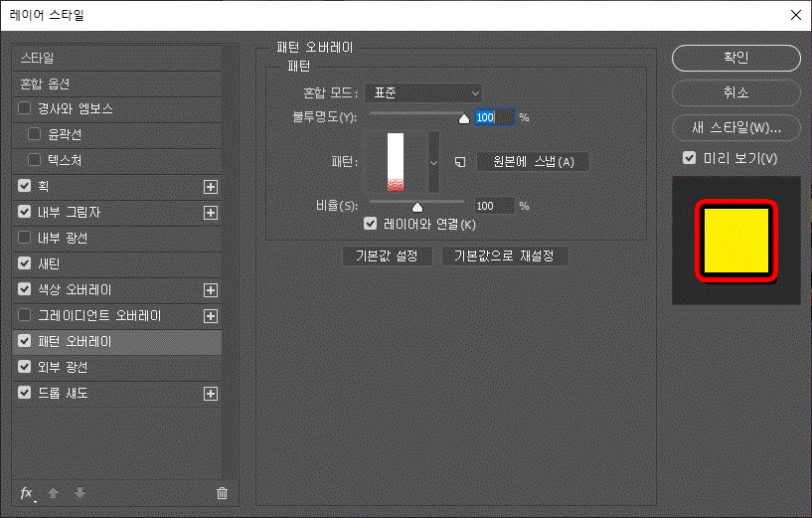This screenshot has width=812, height=518.
Task: Select the 패턴 오버레이 effect row
Action: tap(117, 342)
